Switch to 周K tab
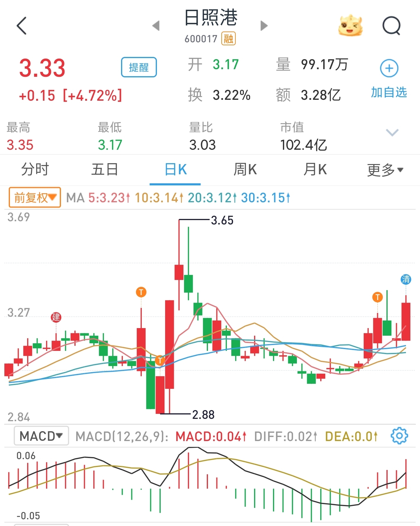The image size is (420, 526). pos(245,170)
